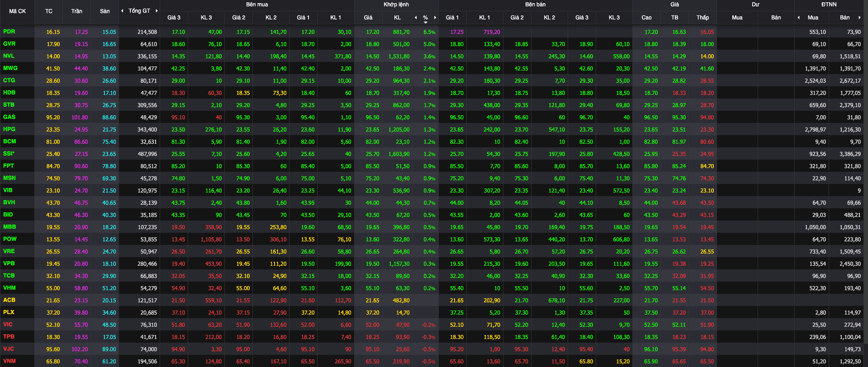Click Dư Bán column header
The height and width of the screenshot is (367, 868).
[x=776, y=18]
